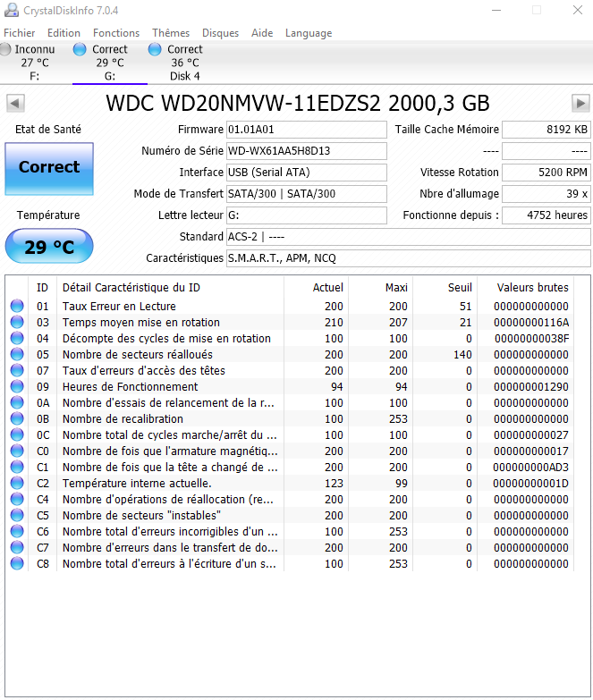Click the next disk right arrow button
593x700 pixels.
(x=580, y=103)
